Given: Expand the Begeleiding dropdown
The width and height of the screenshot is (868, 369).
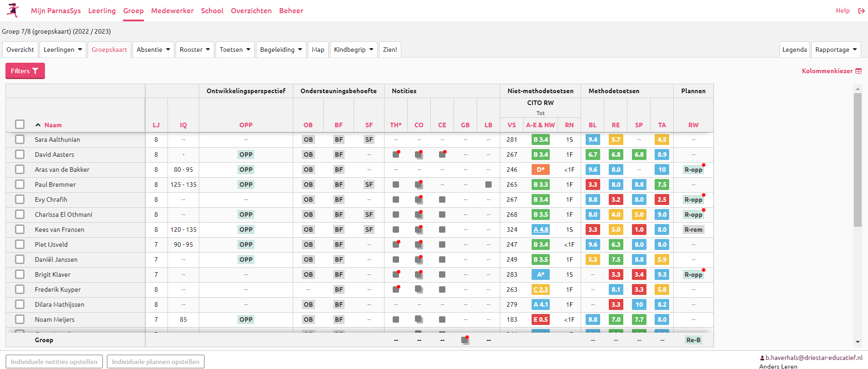Looking at the screenshot, I should tap(281, 50).
